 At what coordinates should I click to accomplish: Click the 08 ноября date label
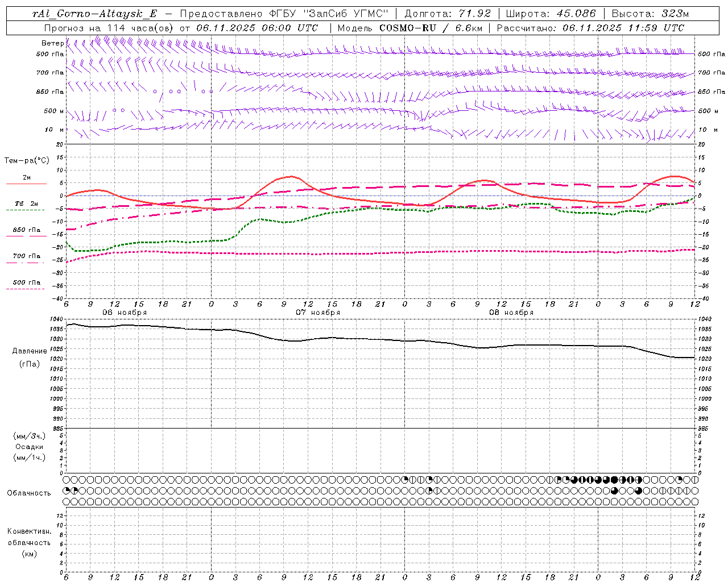click(511, 313)
